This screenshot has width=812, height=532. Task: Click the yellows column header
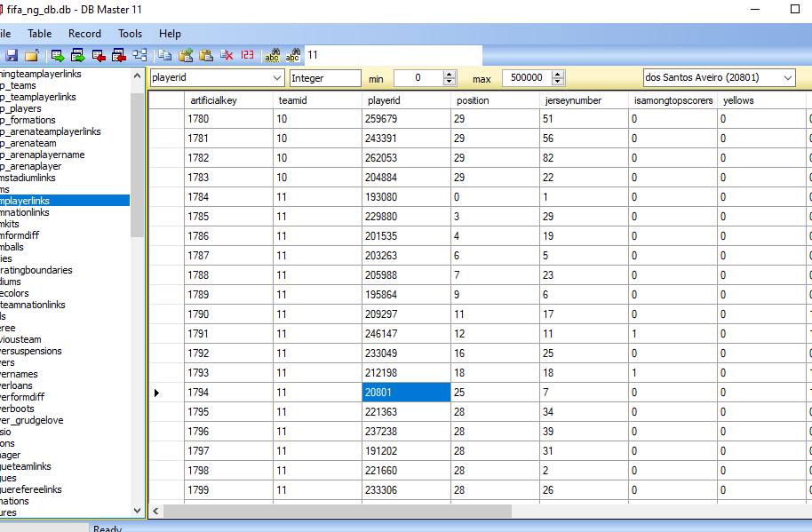coord(761,100)
